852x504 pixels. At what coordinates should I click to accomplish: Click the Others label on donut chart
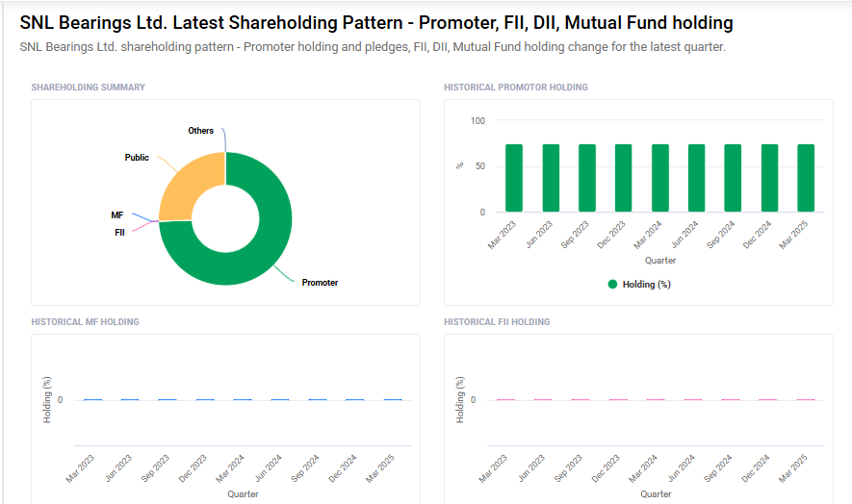click(x=200, y=131)
